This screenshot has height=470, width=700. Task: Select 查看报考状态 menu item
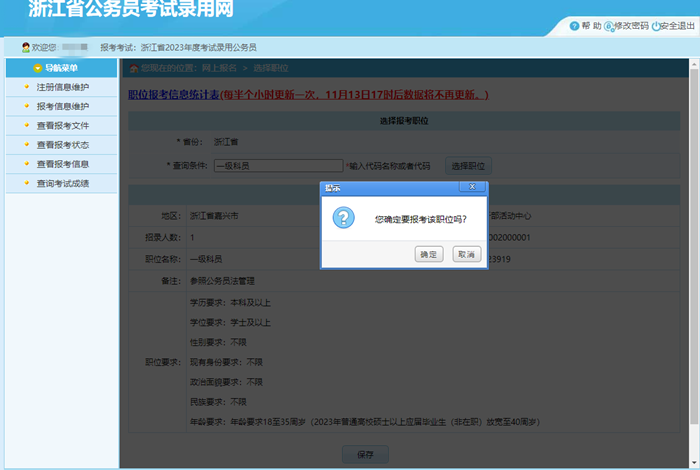pyautogui.click(x=62, y=145)
